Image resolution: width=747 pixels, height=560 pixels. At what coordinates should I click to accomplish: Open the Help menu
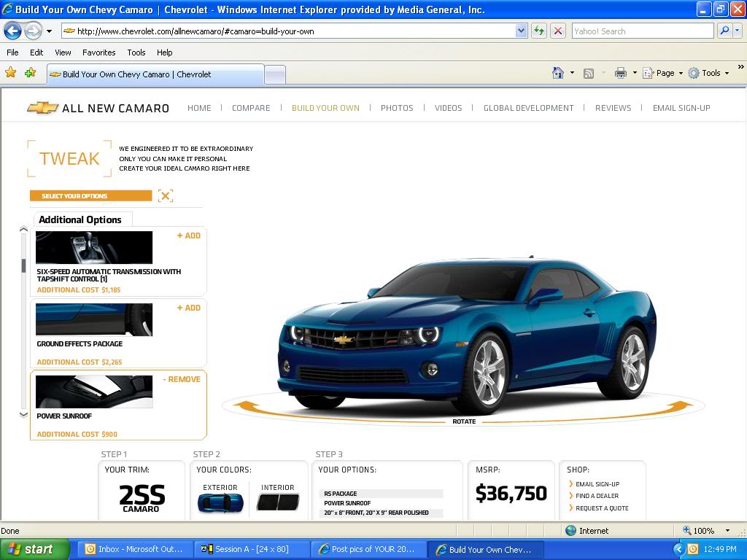point(164,52)
